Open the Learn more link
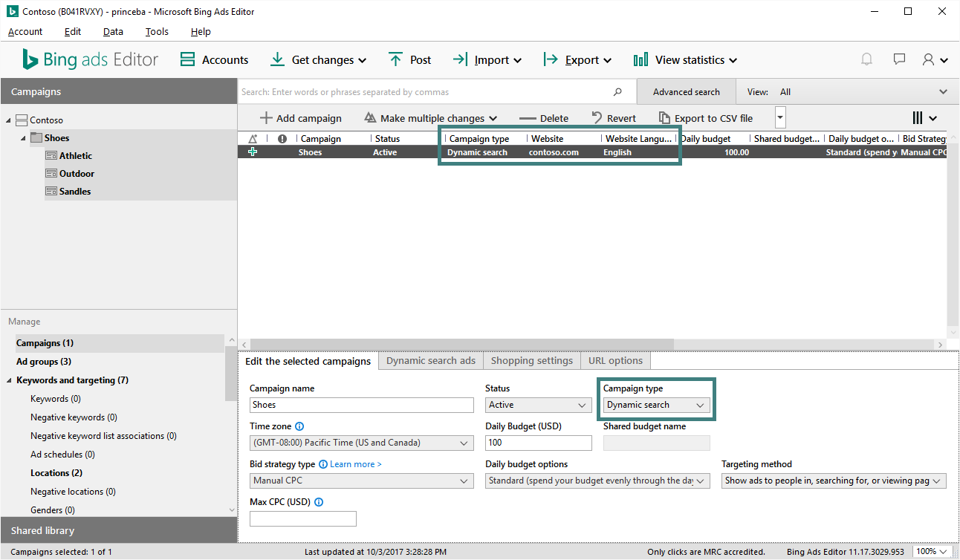 [356, 464]
